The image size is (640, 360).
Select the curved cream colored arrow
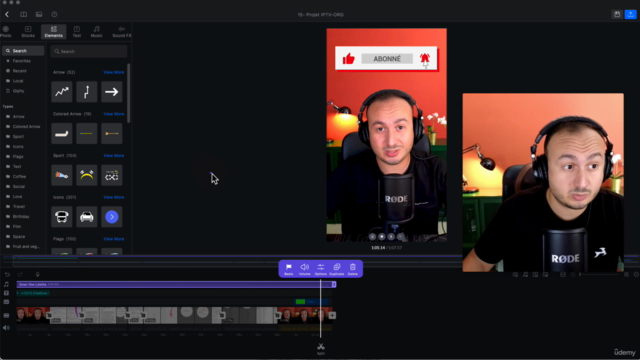pos(62,133)
